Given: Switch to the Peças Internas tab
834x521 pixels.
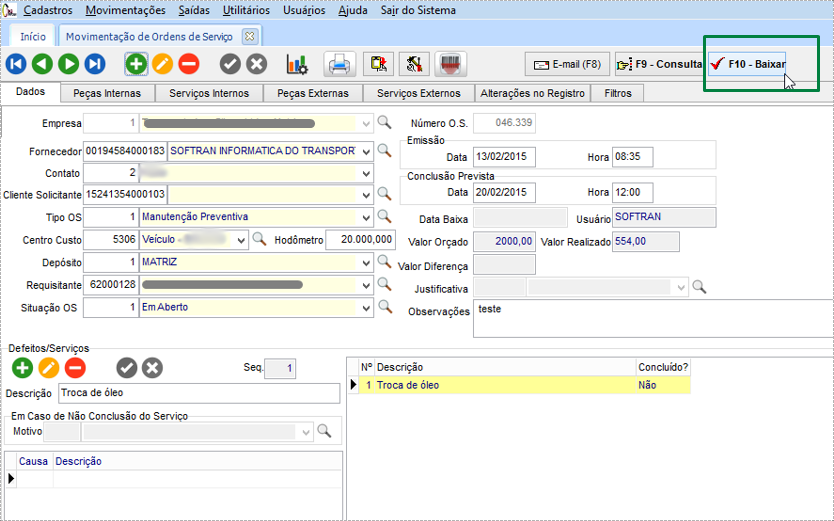Looking at the screenshot, I should [x=107, y=93].
